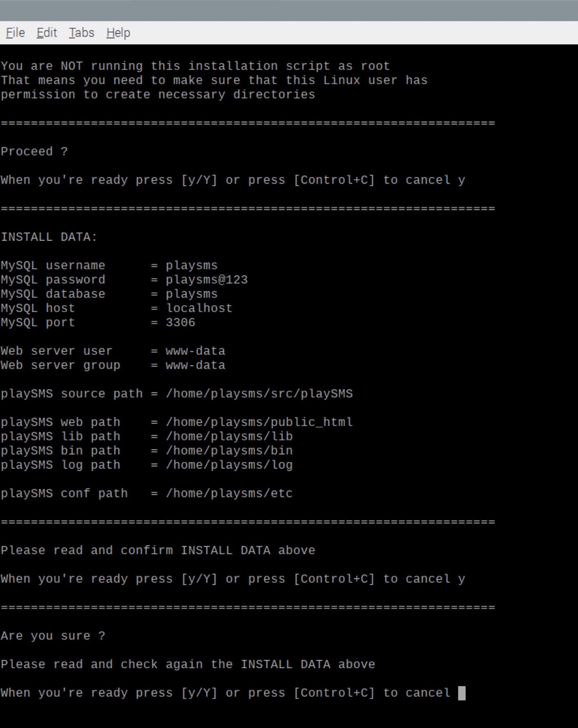The height and width of the screenshot is (728, 578).
Task: Click the 'Are you sure ?' line
Action: (53, 636)
